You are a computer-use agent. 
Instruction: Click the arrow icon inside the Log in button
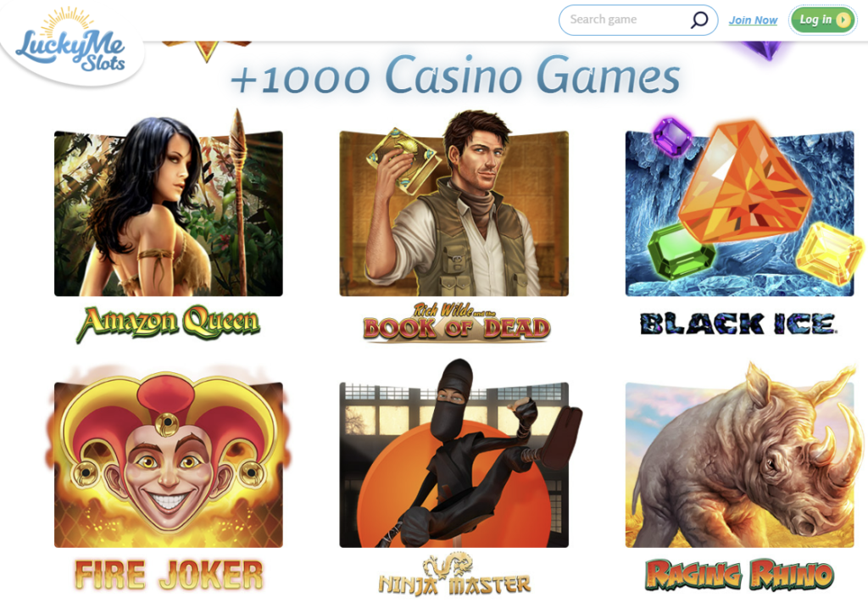(x=843, y=20)
